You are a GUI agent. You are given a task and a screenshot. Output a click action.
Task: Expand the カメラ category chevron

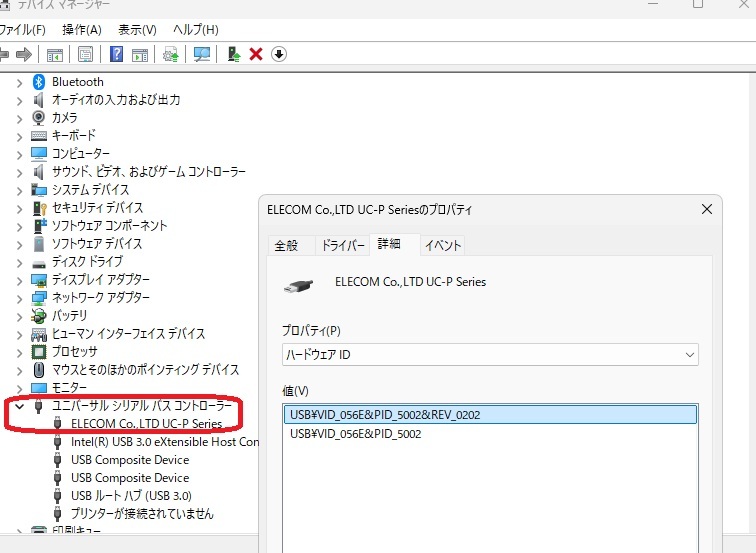click(19, 119)
